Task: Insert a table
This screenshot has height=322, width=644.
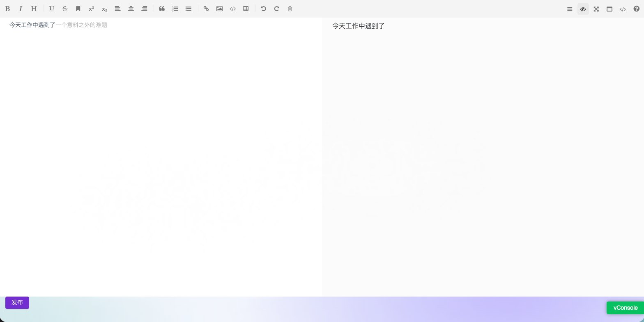Action: point(246,9)
